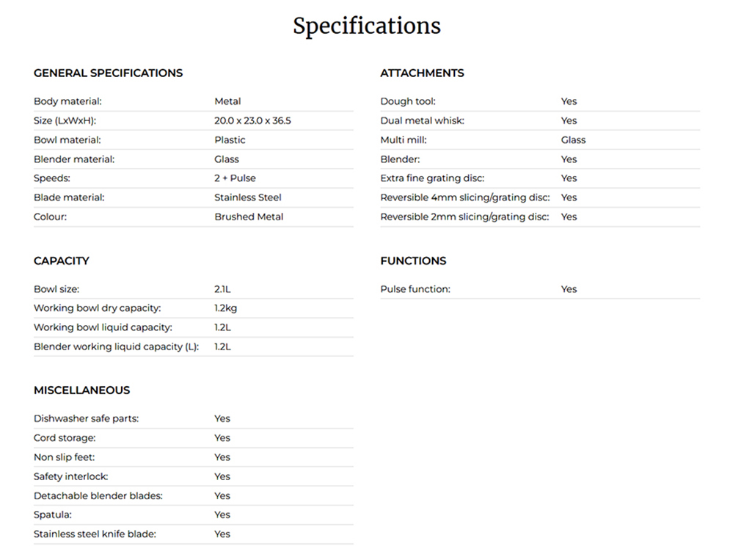Click the Dough tool row label
This screenshot has width=730, height=560.
click(x=408, y=101)
